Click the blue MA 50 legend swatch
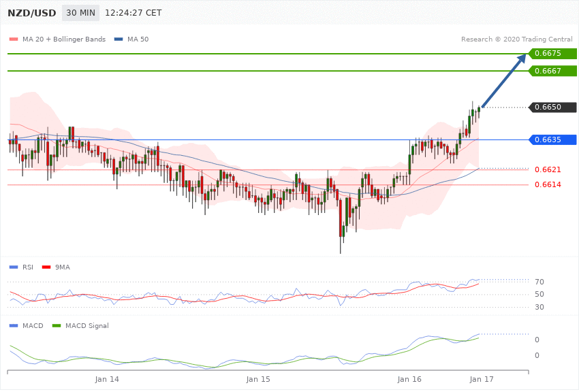The image size is (579, 392). coord(119,39)
